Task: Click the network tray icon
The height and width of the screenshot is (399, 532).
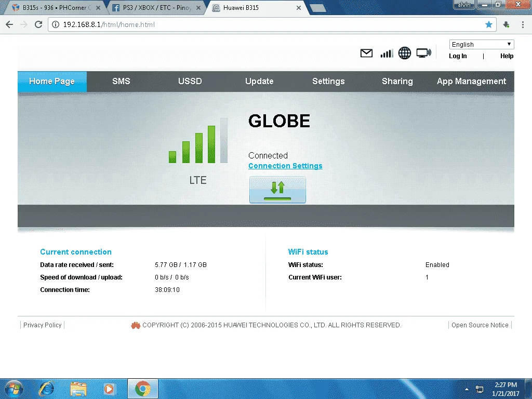Action: coord(480,389)
